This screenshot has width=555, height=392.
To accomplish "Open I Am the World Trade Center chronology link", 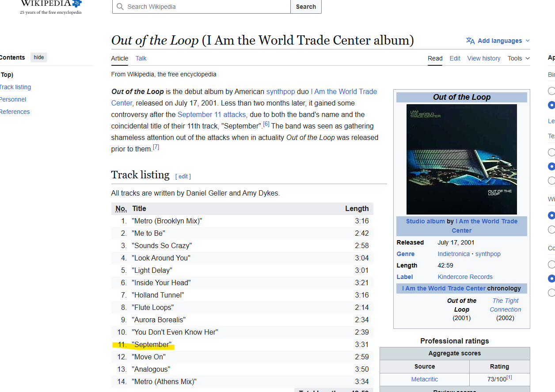I will click(444, 288).
